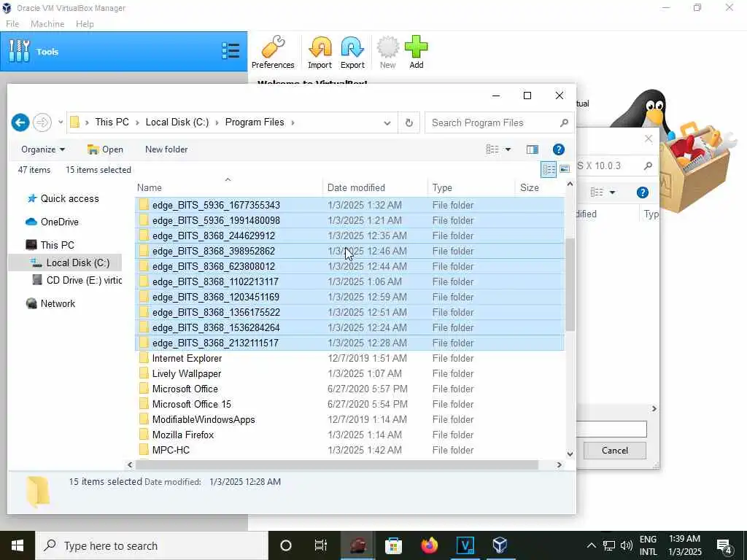747x560 pixels.
Task: Toggle the preview pane icon
Action: coord(532,149)
